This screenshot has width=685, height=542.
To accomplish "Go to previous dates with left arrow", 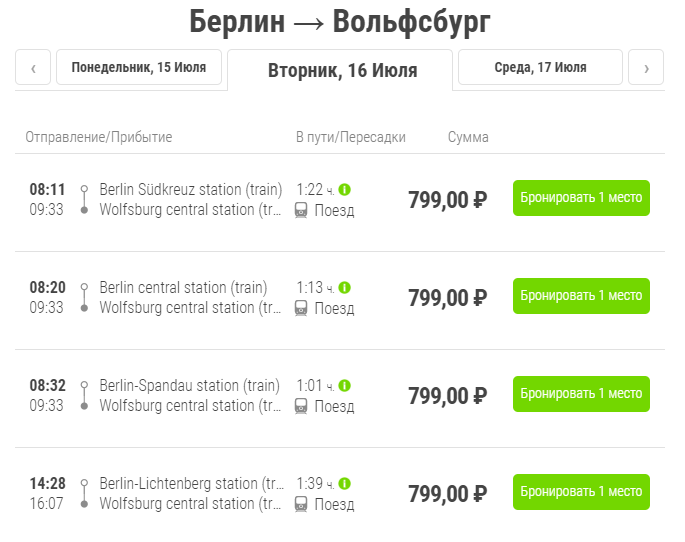I will [x=33, y=68].
